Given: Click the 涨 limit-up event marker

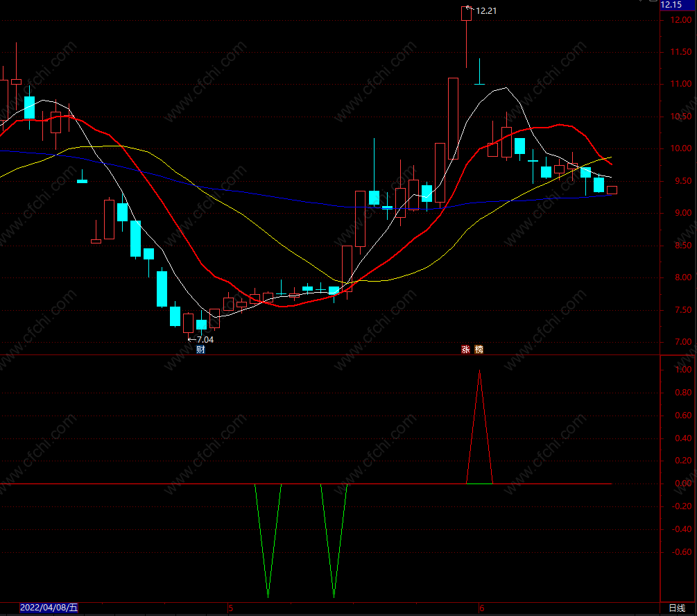Looking at the screenshot, I should click(x=466, y=350).
